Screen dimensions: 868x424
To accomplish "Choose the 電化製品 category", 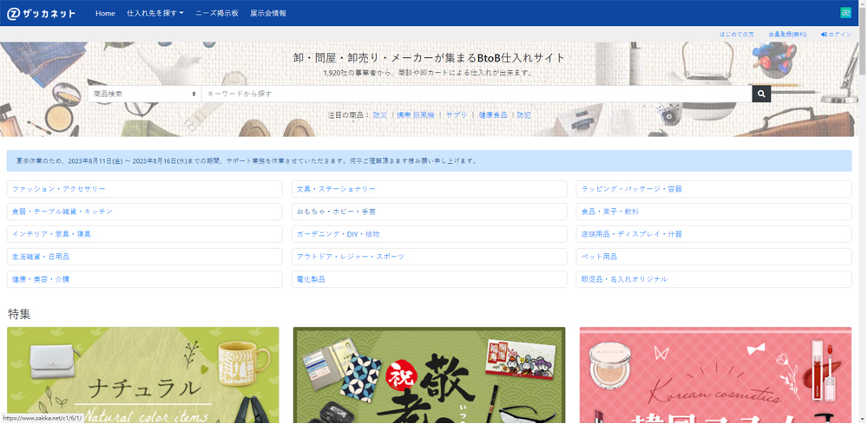I will click(x=311, y=279).
